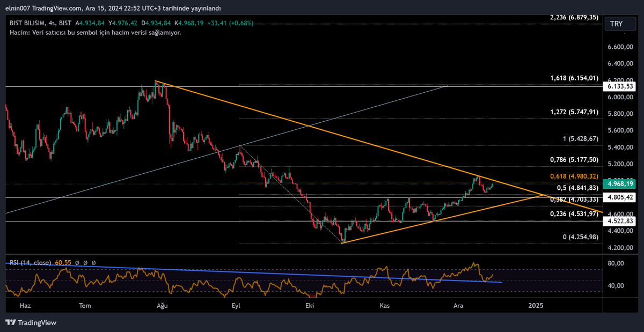Click the Eki month on time axis
The image size is (644, 332).
[309, 305]
